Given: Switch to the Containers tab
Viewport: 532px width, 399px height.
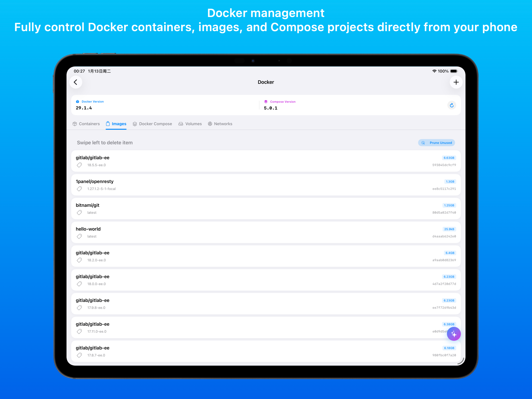Looking at the screenshot, I should tap(86, 124).
